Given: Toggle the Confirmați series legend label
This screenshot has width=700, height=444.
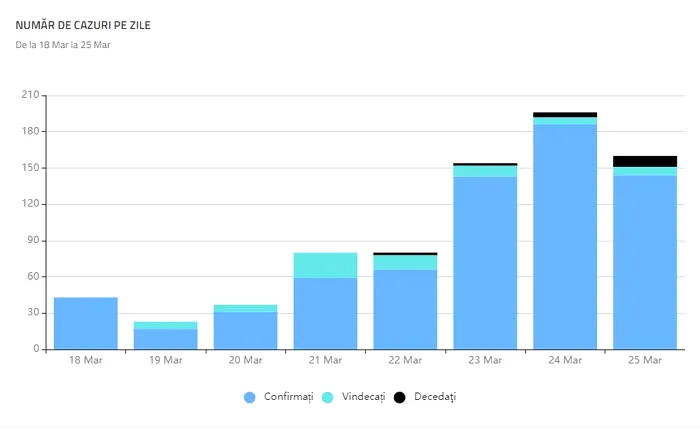Looking at the screenshot, I should (287, 397).
